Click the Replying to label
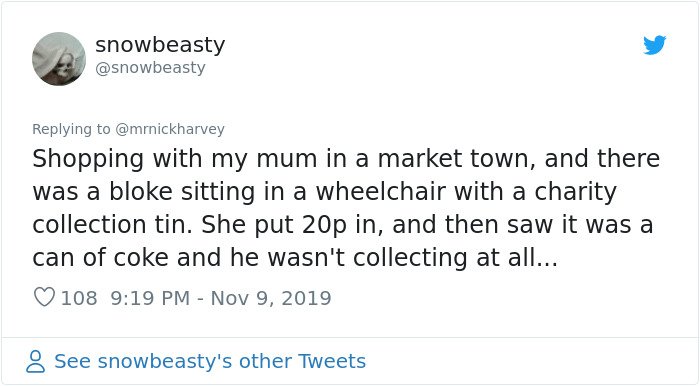Screen dimensions: 700x386 (x=71, y=129)
